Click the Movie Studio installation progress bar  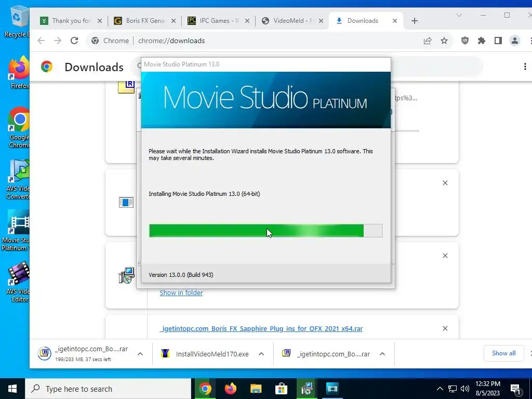266,231
